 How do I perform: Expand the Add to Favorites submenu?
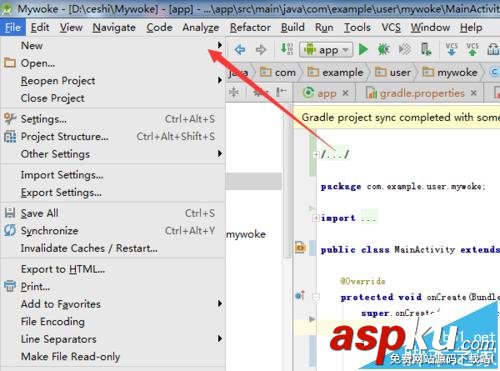113,304
